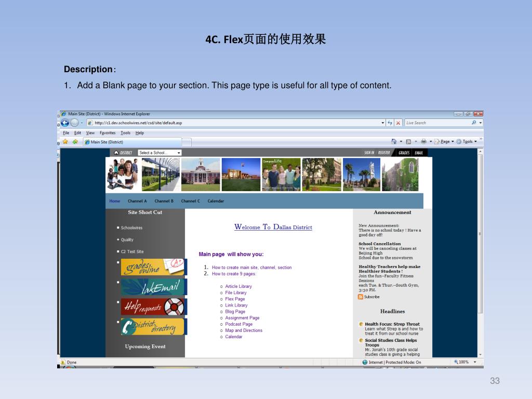
Task: Go to the Home navigation item
Action: [x=115, y=201]
